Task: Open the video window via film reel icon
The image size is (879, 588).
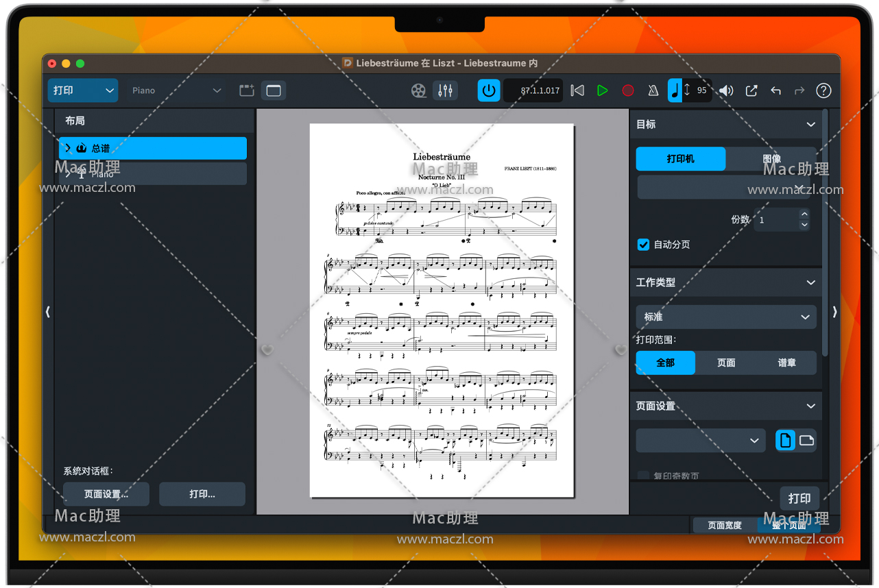Action: point(418,90)
